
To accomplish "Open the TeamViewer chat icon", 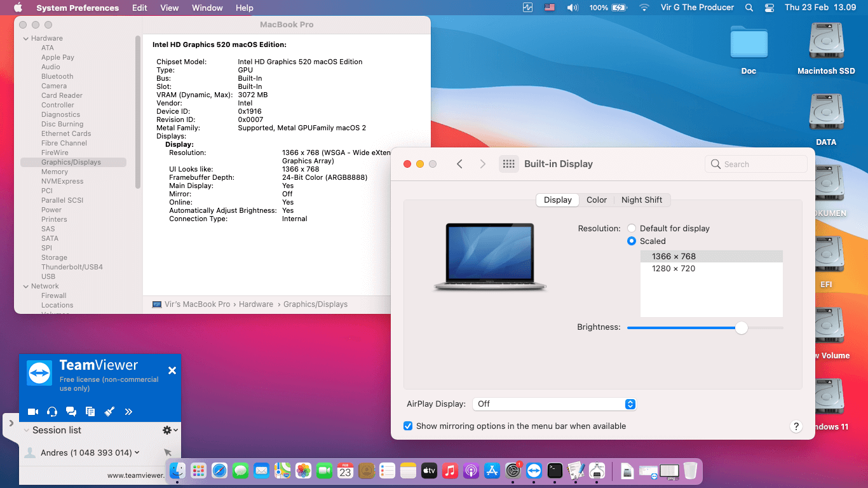I will tap(71, 411).
